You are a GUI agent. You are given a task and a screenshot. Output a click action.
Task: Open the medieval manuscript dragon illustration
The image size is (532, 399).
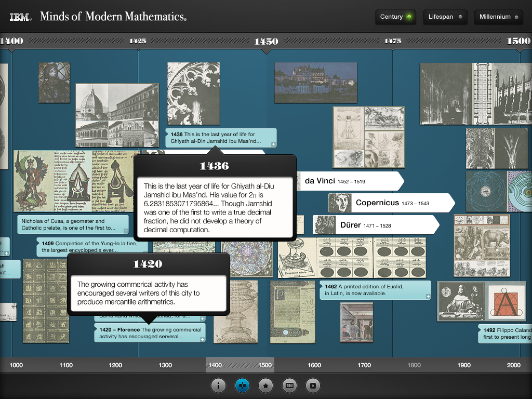point(76,181)
